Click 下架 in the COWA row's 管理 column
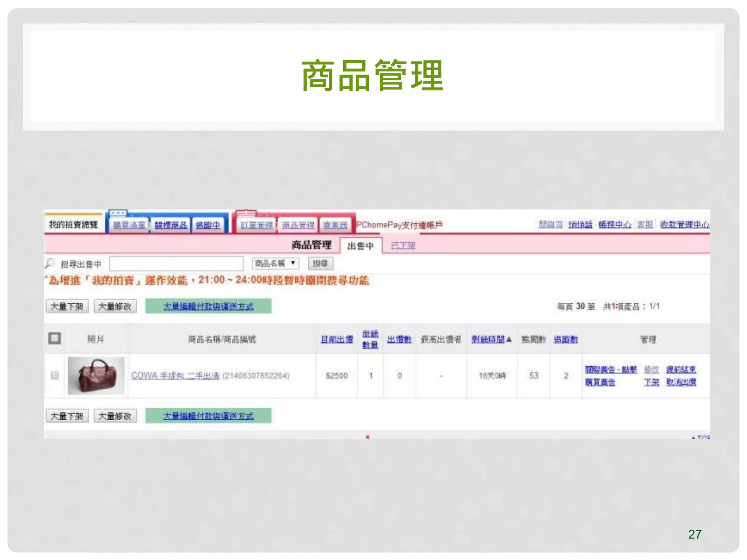 [651, 382]
